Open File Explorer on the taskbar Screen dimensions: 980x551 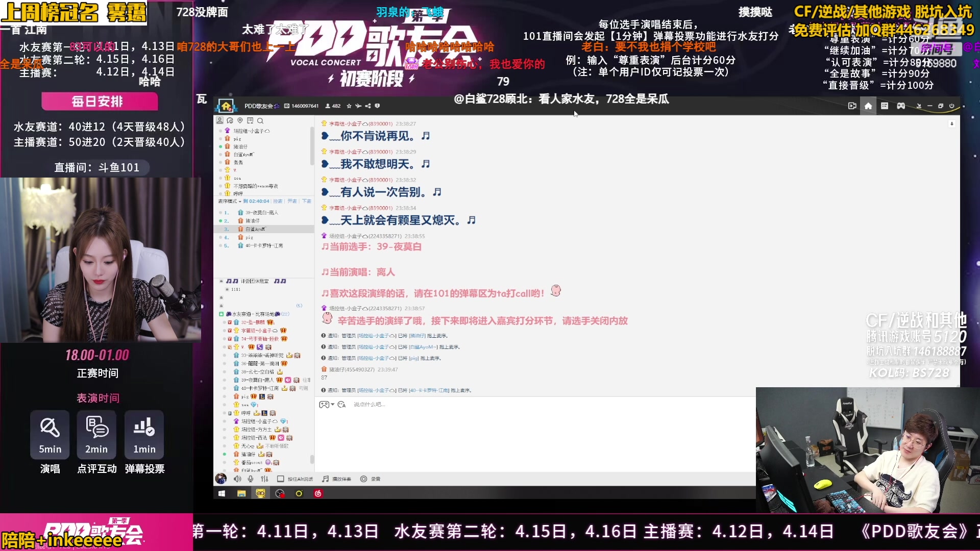tap(241, 493)
